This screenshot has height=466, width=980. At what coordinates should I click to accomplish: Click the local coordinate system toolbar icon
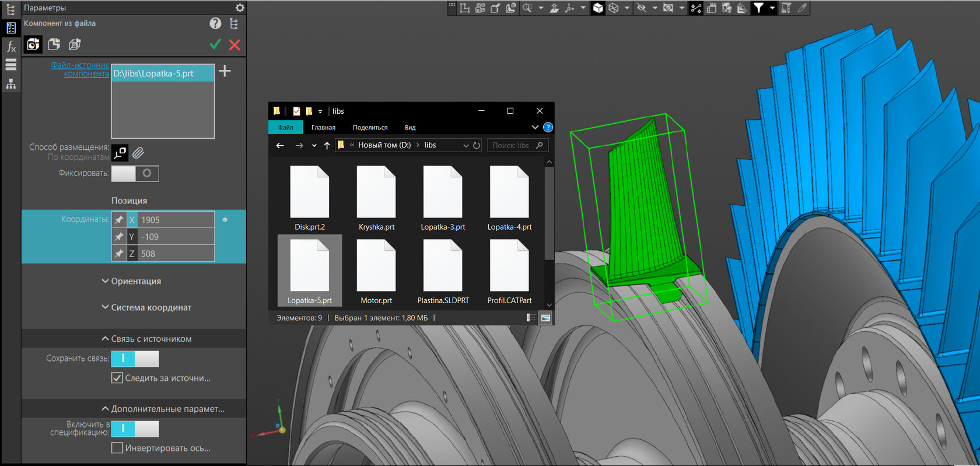465,8
